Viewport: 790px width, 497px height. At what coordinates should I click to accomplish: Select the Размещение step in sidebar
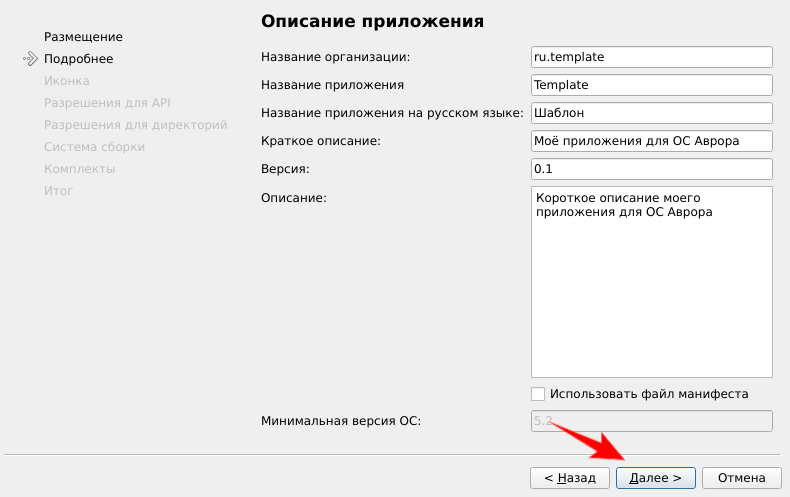coord(83,37)
